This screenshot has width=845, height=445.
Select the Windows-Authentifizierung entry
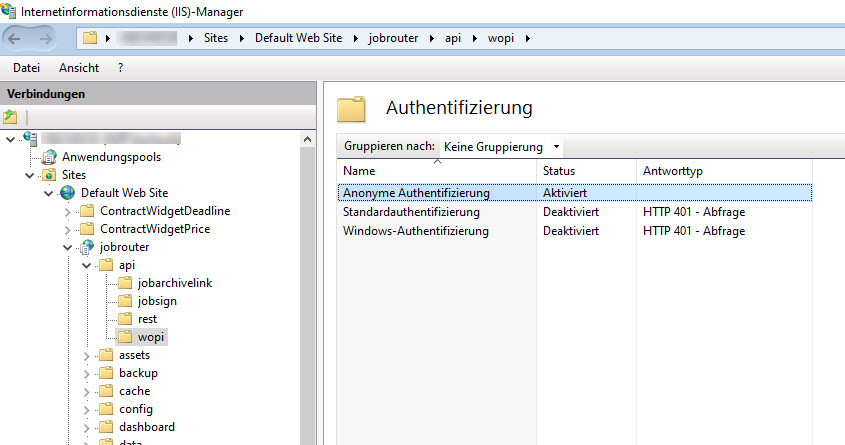[415, 231]
